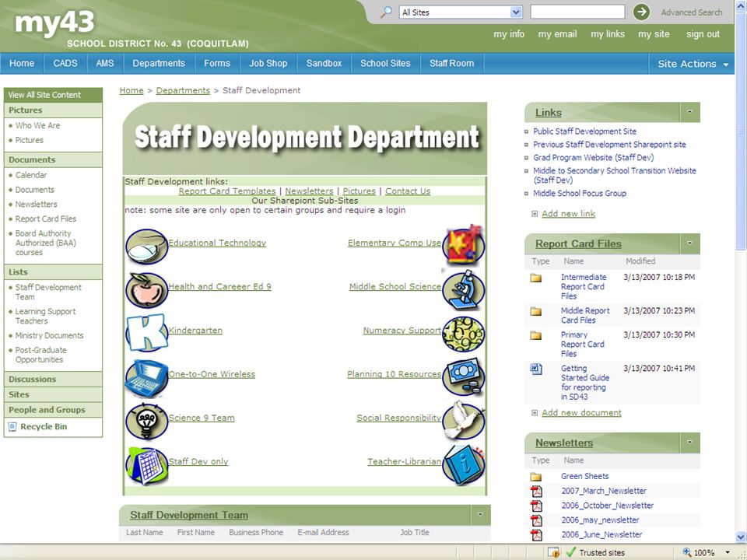Open the CADS navigation tab

point(65,63)
